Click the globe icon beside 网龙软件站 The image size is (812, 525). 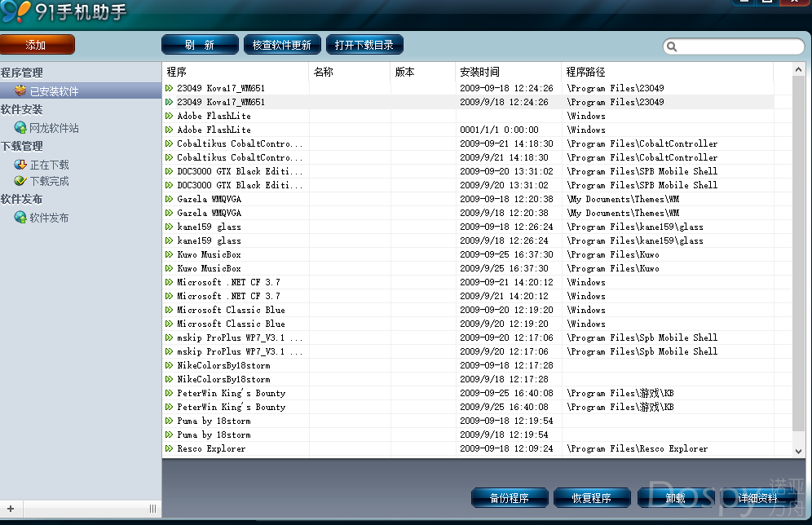coord(20,127)
